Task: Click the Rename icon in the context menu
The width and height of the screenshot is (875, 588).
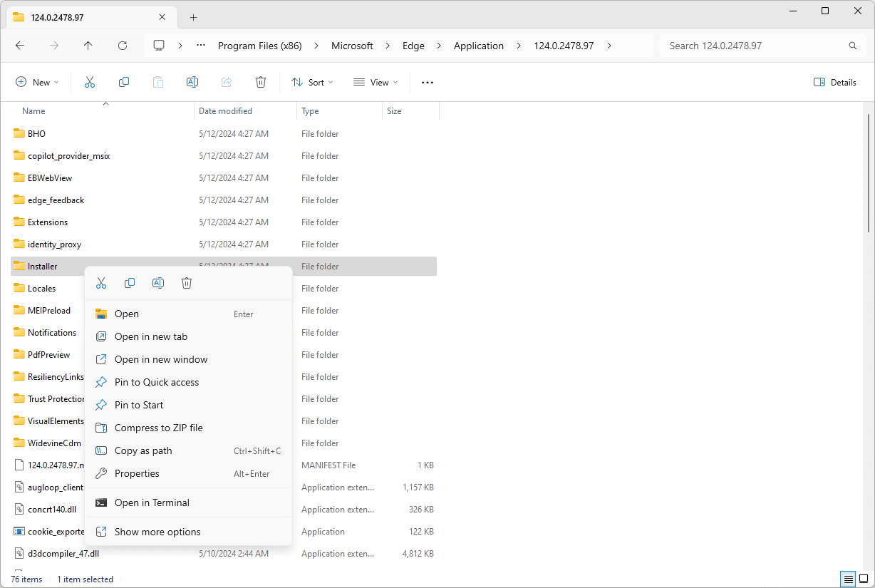Action: click(x=158, y=283)
